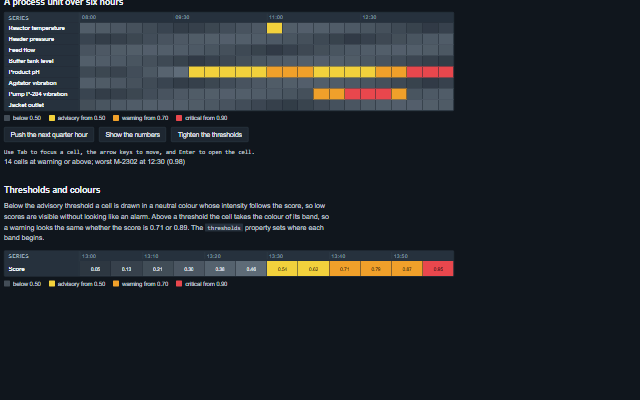This screenshot has width=640, height=400.
Task: Open first orange cell in Pump vibration row
Action: pyautogui.click(x=321, y=94)
